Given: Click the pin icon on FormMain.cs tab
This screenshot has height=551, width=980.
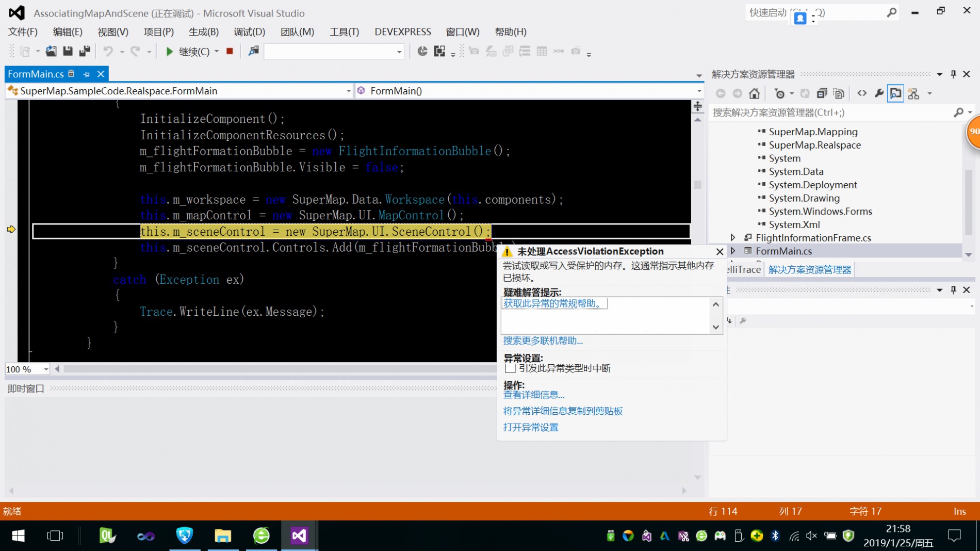Looking at the screenshot, I should coord(87,74).
